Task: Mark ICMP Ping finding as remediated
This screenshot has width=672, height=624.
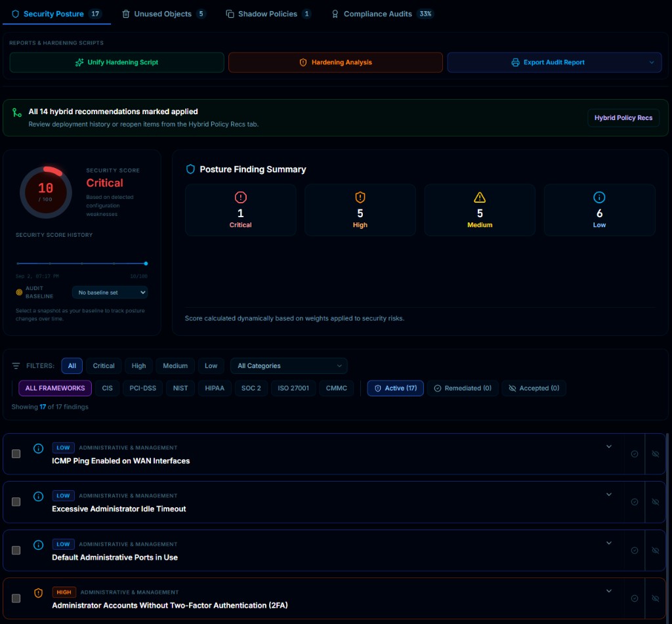Action: [x=635, y=454]
